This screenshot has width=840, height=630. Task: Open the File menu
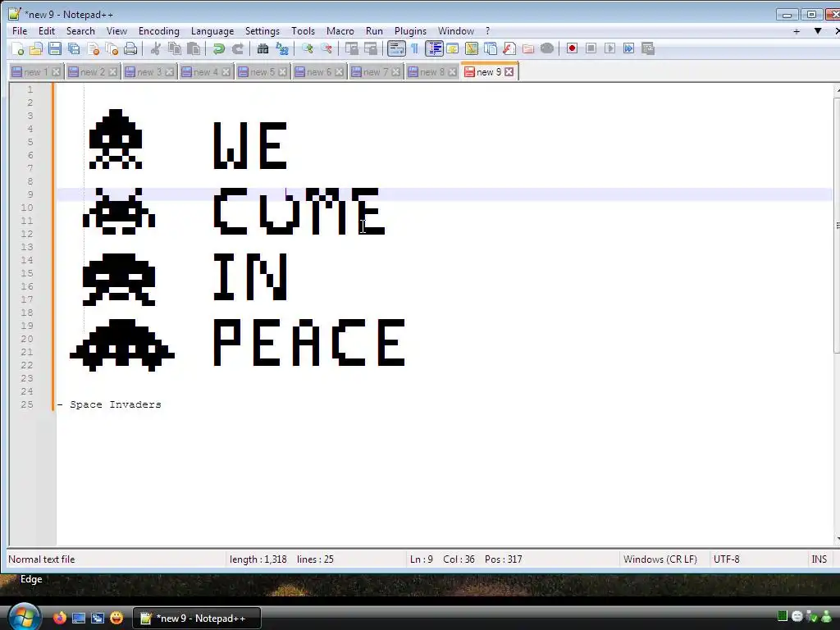[x=20, y=31]
